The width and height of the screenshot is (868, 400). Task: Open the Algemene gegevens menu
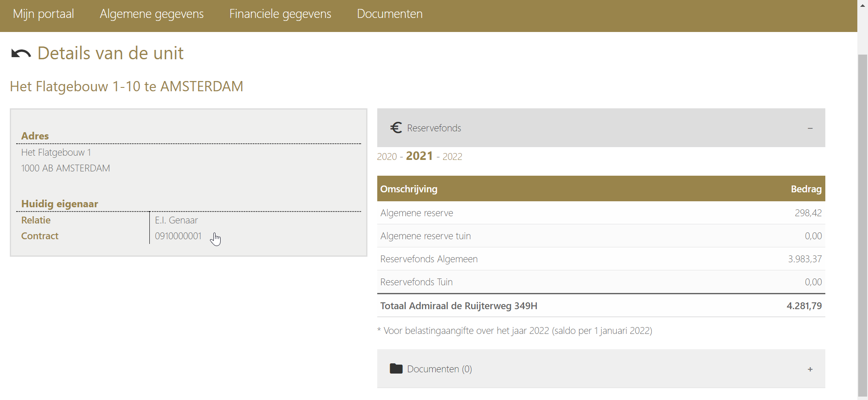tap(151, 14)
